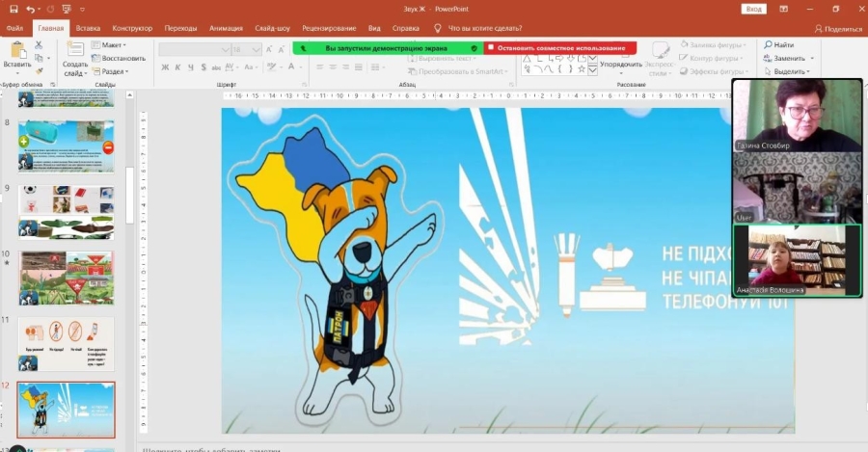Toggle underline Ч formatting
This screenshot has height=452, width=868.
[x=190, y=67]
